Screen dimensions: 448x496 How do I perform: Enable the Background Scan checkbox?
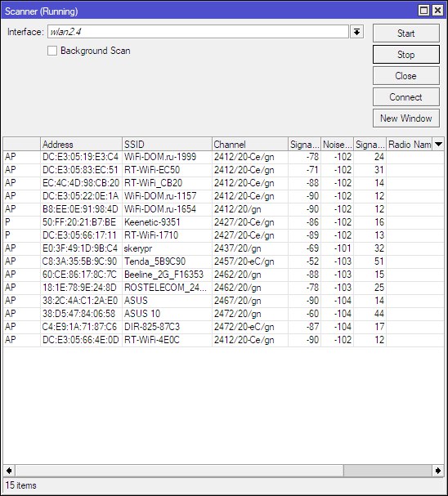click(x=52, y=51)
